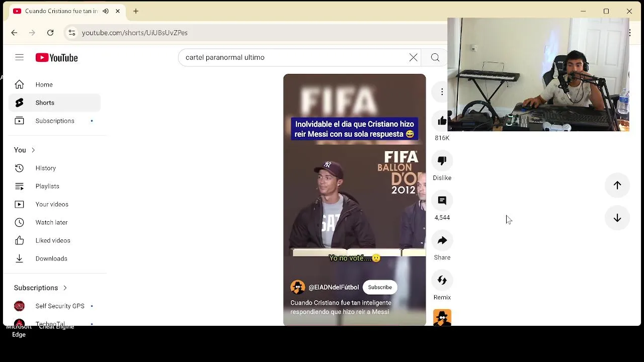The width and height of the screenshot is (644, 362).
Task: Clear the search box with X
Action: pyautogui.click(x=413, y=57)
